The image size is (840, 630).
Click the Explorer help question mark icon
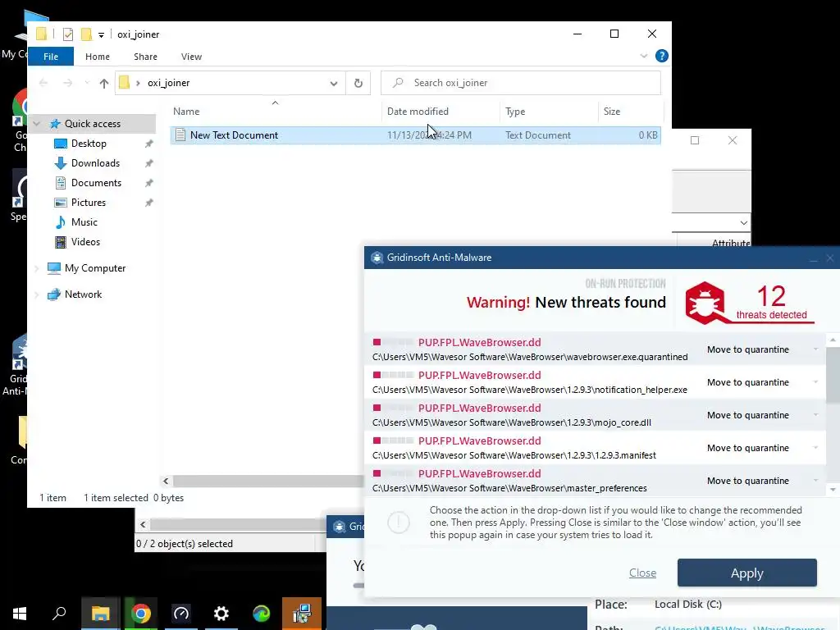(x=662, y=56)
